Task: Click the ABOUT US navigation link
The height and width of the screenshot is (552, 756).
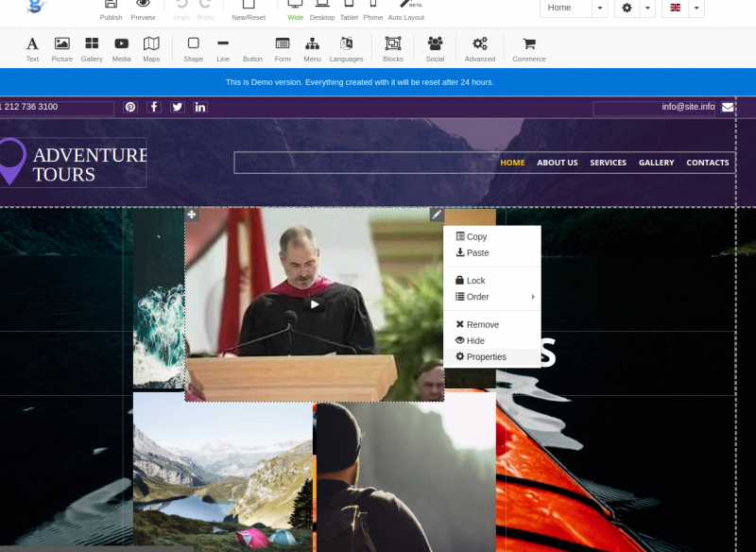Action: (x=558, y=163)
